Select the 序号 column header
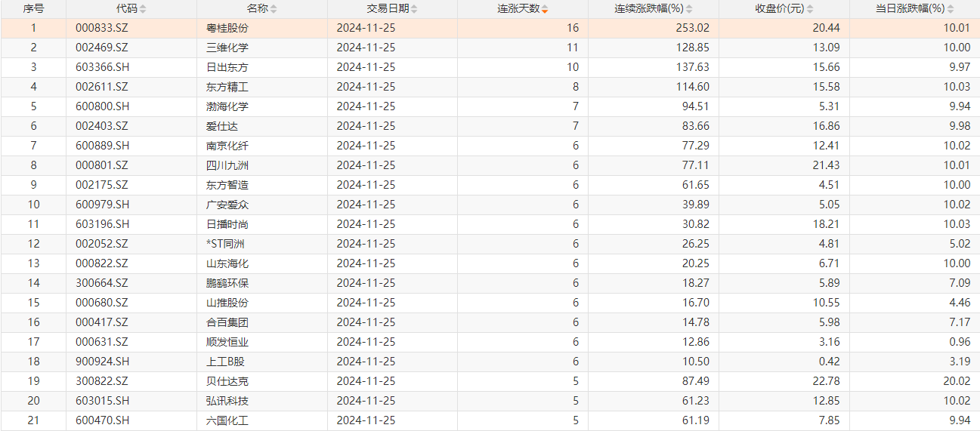 click(x=33, y=9)
